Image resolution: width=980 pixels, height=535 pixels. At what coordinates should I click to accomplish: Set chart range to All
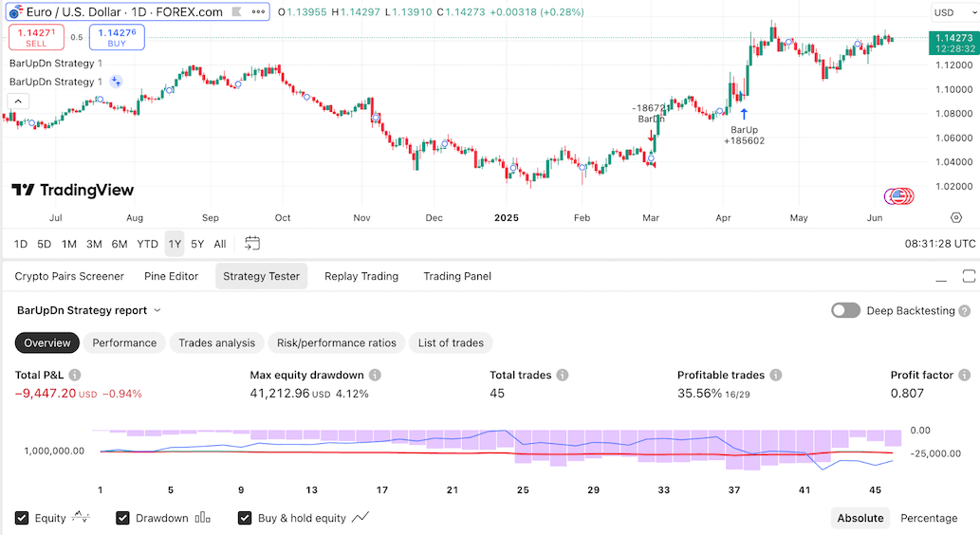point(220,244)
